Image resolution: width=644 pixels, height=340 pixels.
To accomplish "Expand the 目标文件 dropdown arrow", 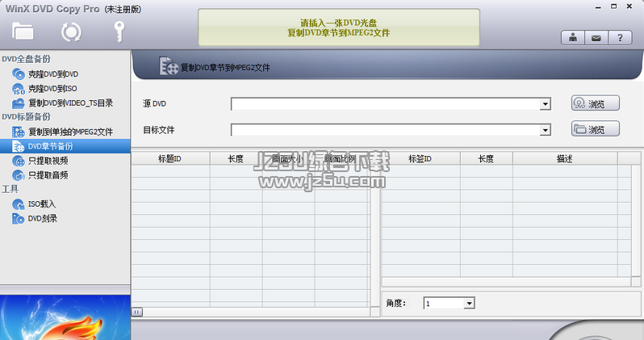I will 545,130.
